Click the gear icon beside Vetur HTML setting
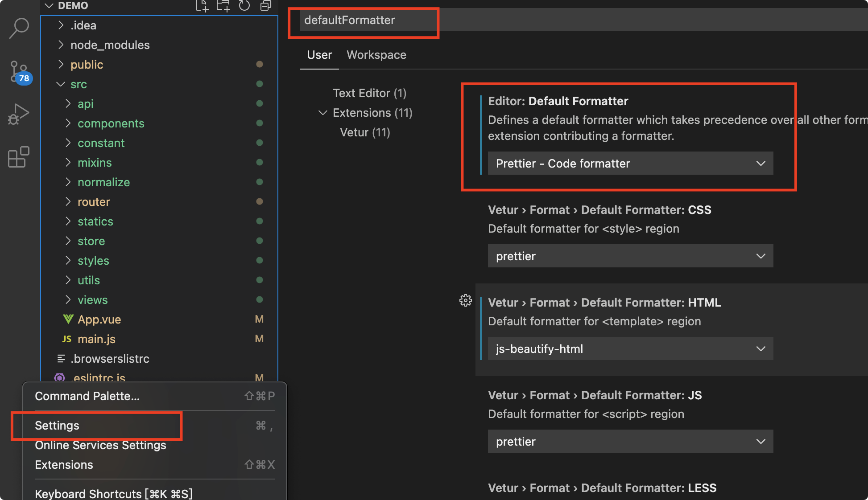This screenshot has height=500, width=868. pos(465,300)
